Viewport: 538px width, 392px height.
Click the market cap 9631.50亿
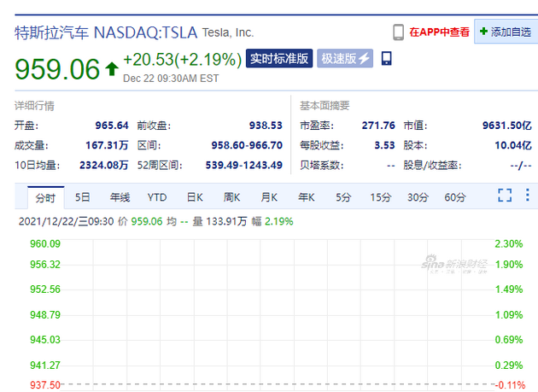(507, 126)
